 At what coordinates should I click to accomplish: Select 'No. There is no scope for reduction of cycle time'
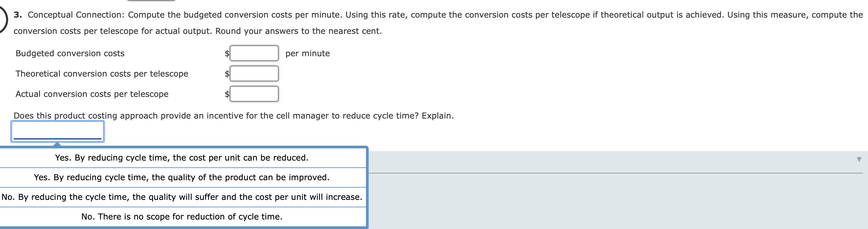point(182,216)
